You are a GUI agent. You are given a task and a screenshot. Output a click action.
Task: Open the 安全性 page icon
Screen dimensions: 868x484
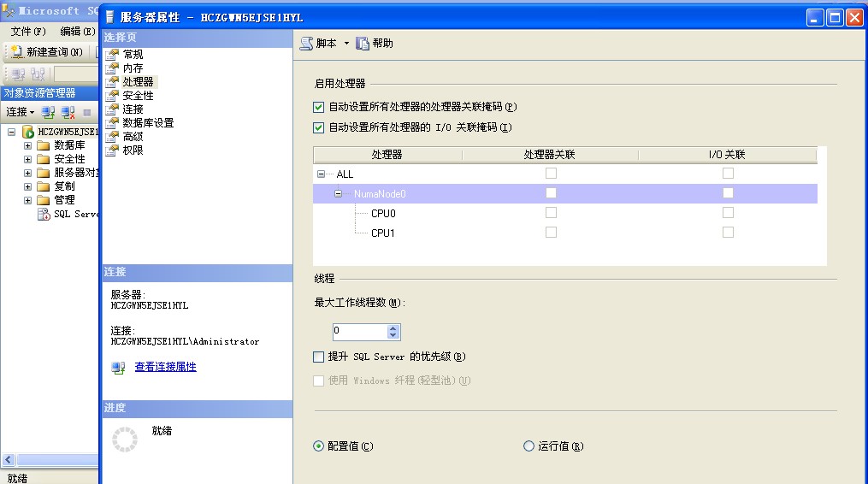point(112,95)
